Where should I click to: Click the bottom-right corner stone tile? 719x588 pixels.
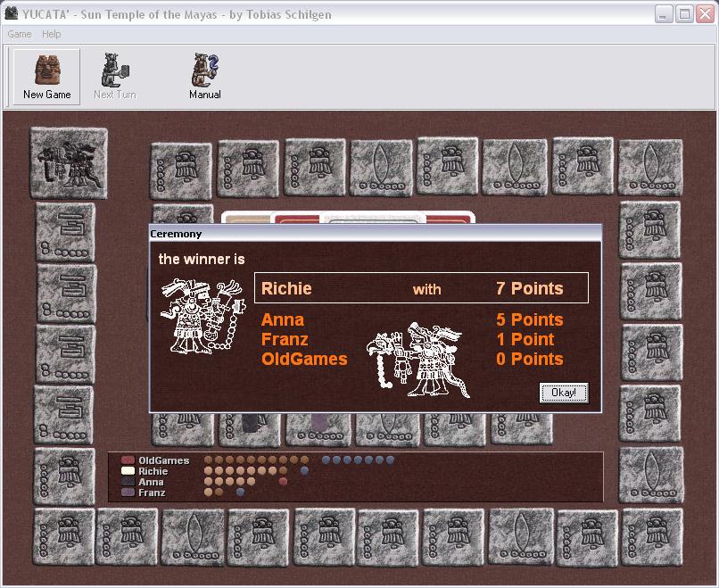[x=651, y=536]
